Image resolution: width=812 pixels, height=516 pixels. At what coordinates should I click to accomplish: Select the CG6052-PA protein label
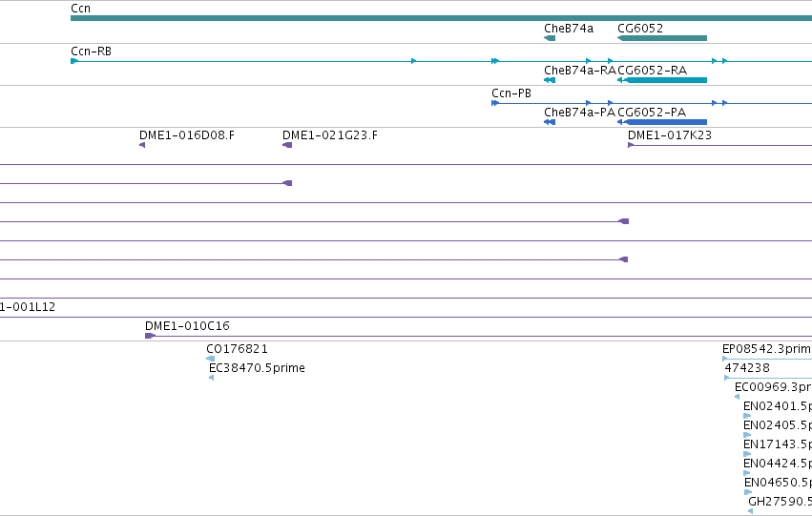pos(652,113)
